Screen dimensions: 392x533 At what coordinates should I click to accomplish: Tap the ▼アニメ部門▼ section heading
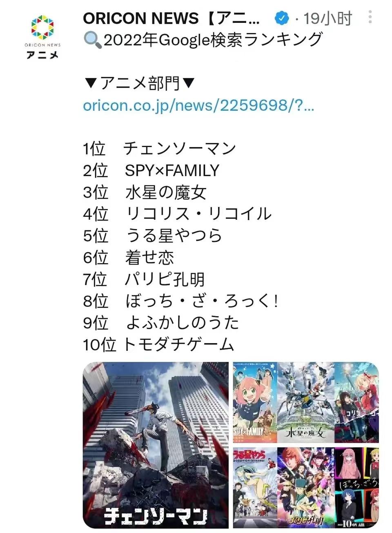click(x=139, y=83)
